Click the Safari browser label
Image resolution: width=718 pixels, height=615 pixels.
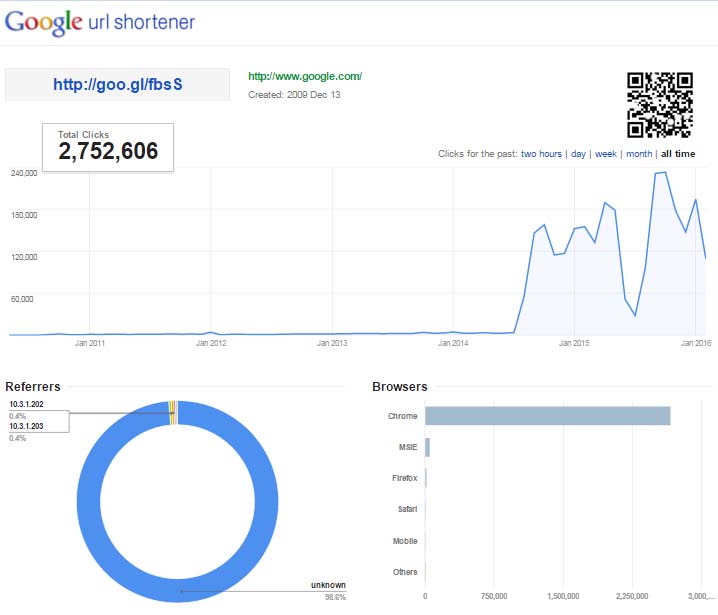point(407,509)
